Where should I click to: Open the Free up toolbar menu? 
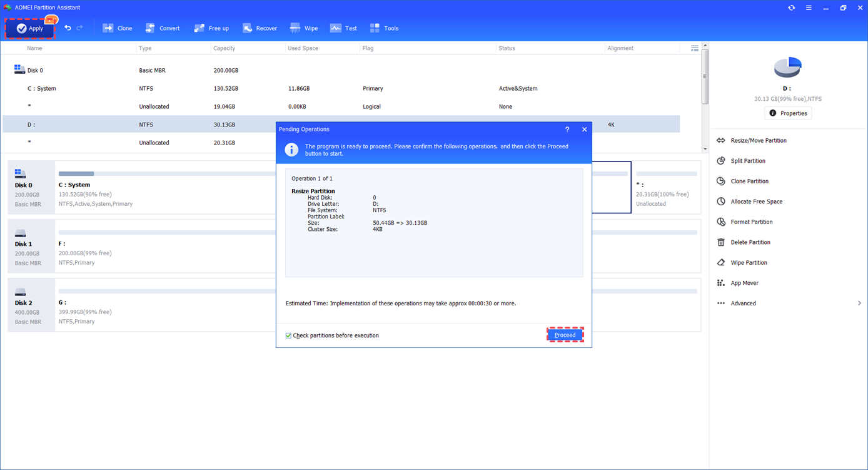coord(211,28)
